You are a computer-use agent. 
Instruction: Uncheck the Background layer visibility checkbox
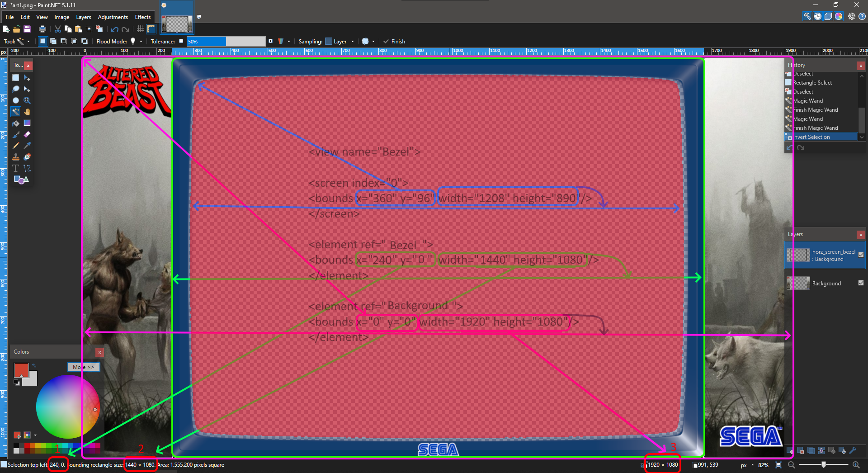point(861,283)
